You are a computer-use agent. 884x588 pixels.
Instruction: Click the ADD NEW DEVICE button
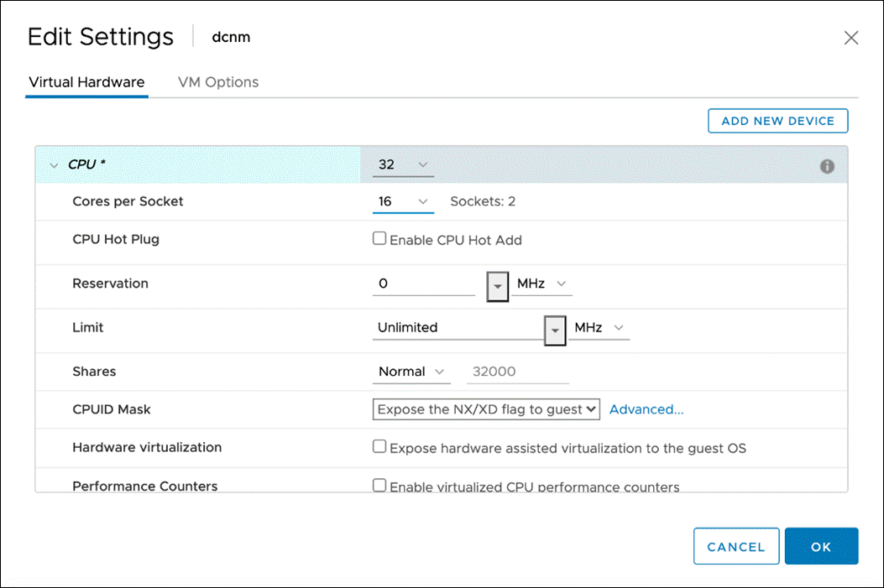coord(777,120)
